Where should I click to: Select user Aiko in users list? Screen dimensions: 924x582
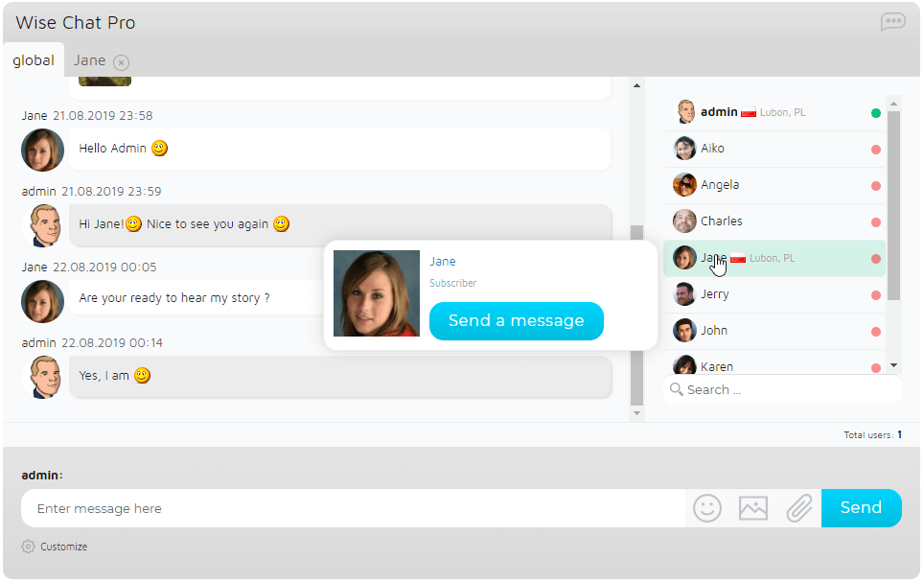[x=774, y=149]
